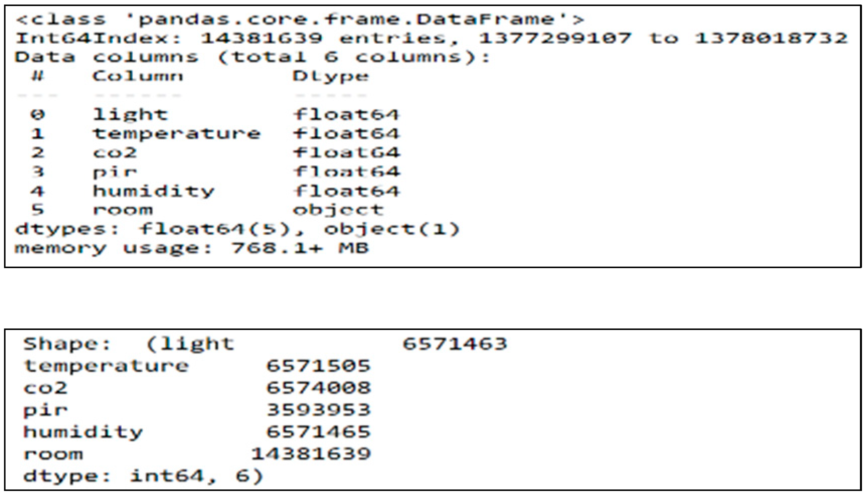The width and height of the screenshot is (868, 497).
Task: Click the 'object' dtype for room column
Action: 338,210
